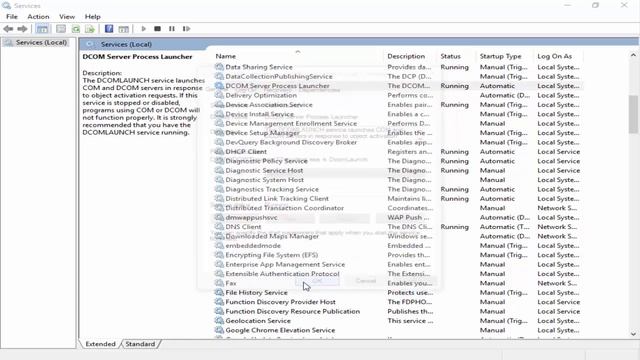The image size is (640, 360).
Task: Switch to the Standard tab
Action: tap(140, 344)
